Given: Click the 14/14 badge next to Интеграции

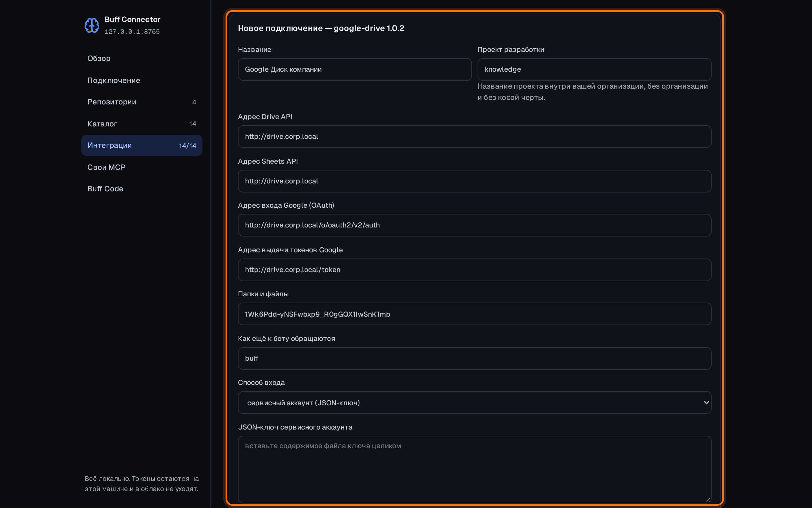Looking at the screenshot, I should pyautogui.click(x=187, y=145).
